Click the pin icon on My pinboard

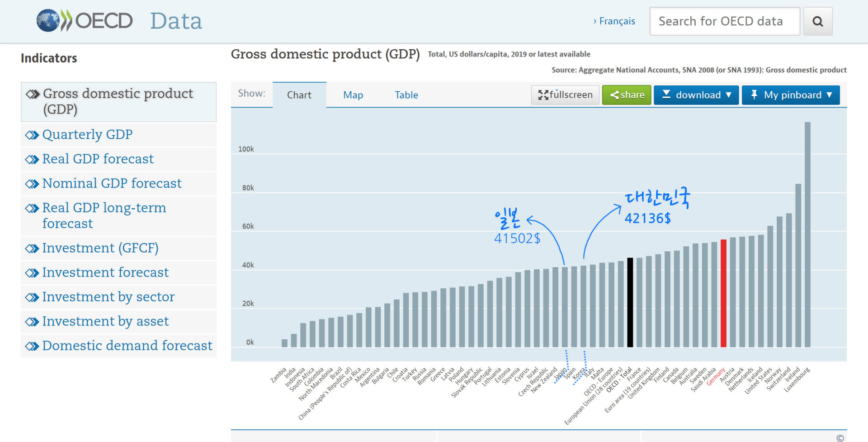(x=754, y=94)
